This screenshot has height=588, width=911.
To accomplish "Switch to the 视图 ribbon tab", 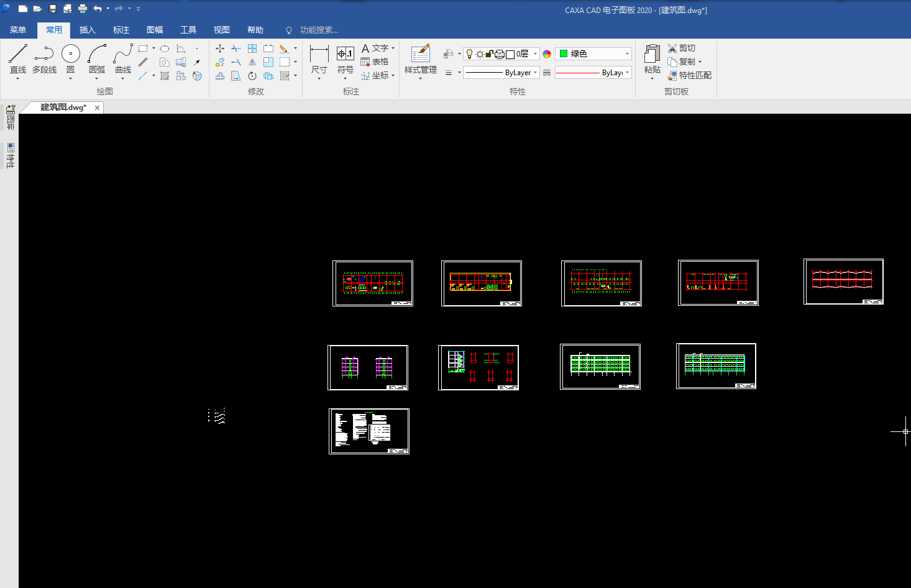I will 222,30.
